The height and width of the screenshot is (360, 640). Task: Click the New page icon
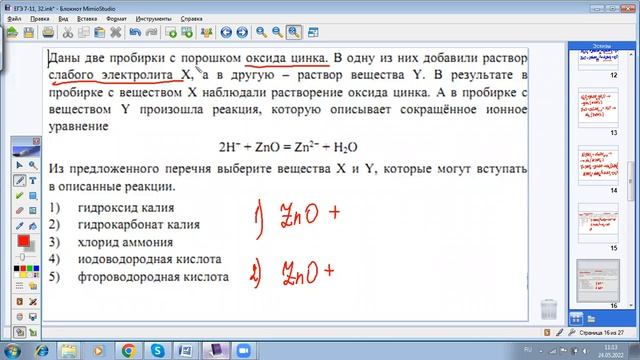171,32
